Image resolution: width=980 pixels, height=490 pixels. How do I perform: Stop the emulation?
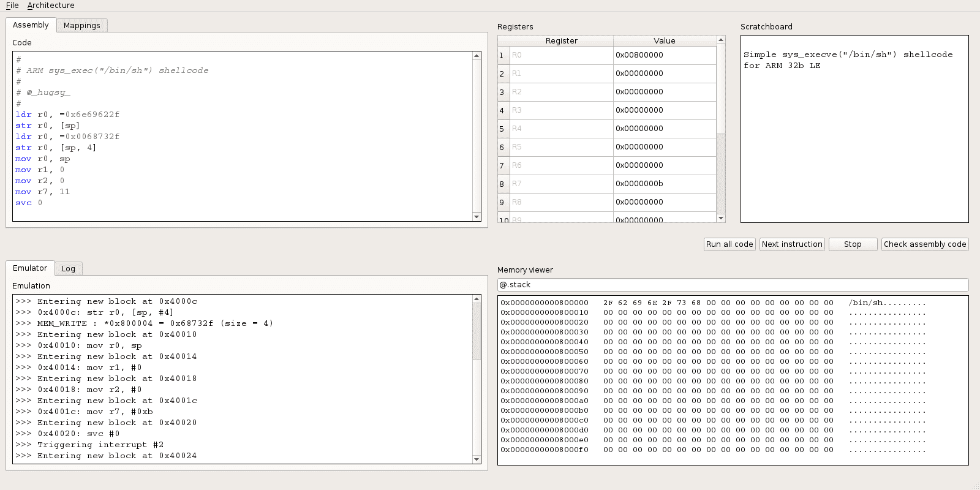853,244
